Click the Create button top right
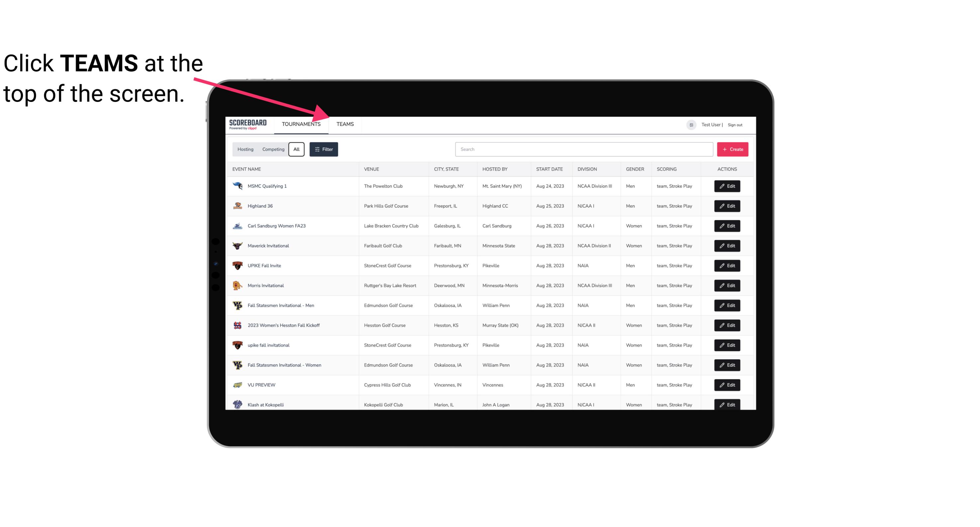 [733, 149]
